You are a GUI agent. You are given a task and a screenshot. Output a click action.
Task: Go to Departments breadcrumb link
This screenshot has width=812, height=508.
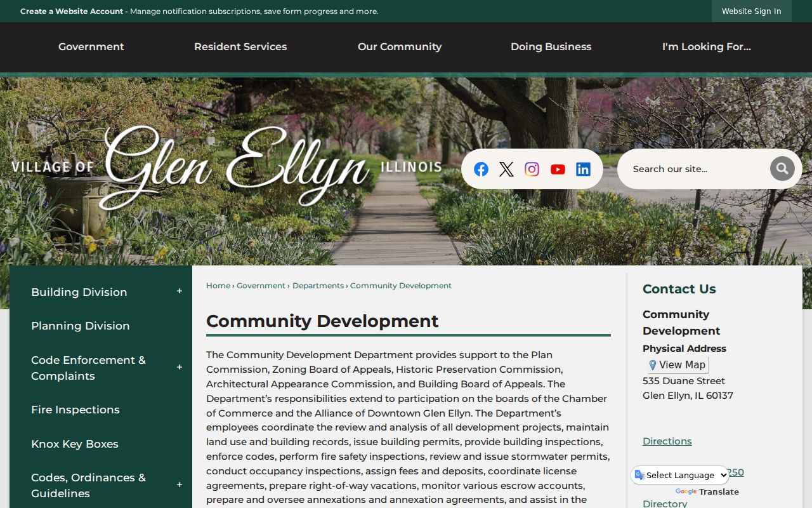pos(318,286)
